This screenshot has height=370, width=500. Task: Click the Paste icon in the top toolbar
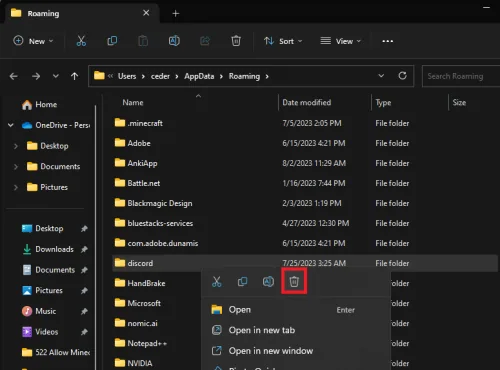tap(143, 41)
